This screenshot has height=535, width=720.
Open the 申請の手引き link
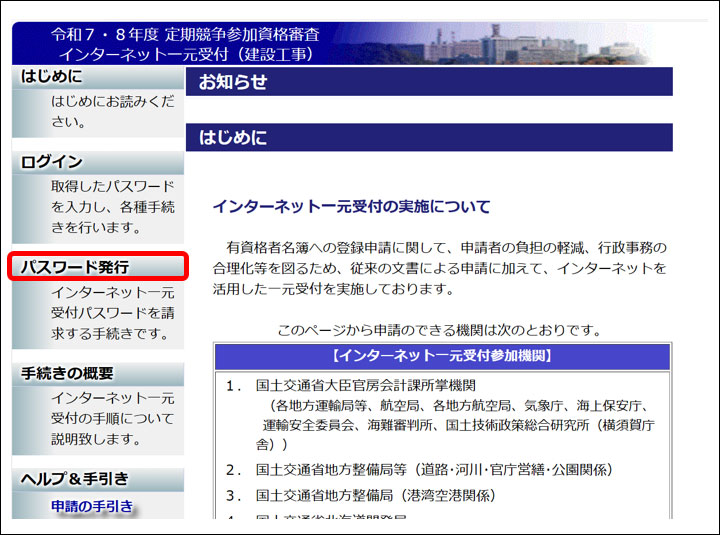pos(92,507)
